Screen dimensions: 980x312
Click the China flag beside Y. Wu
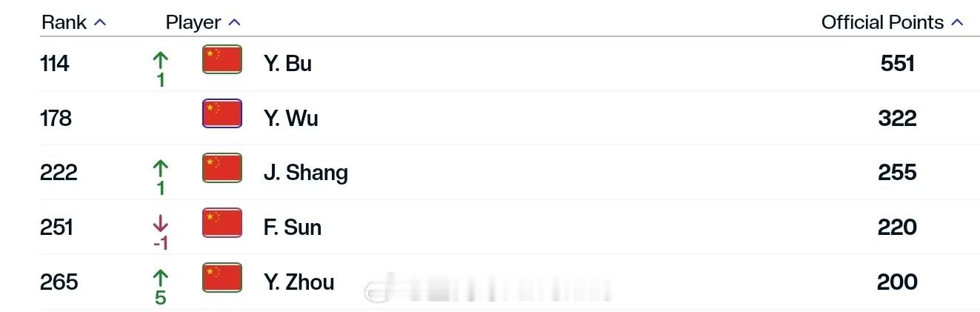coord(222,114)
